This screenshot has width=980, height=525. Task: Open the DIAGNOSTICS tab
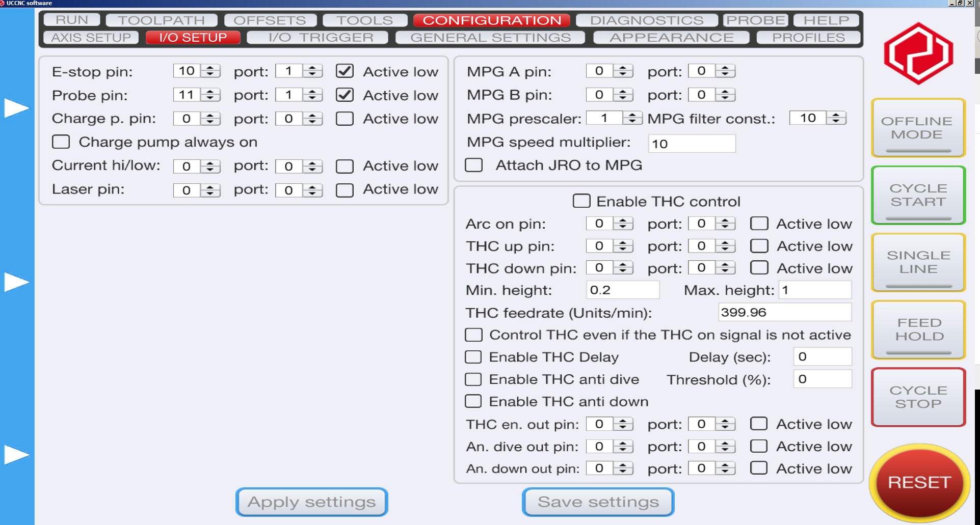click(646, 20)
